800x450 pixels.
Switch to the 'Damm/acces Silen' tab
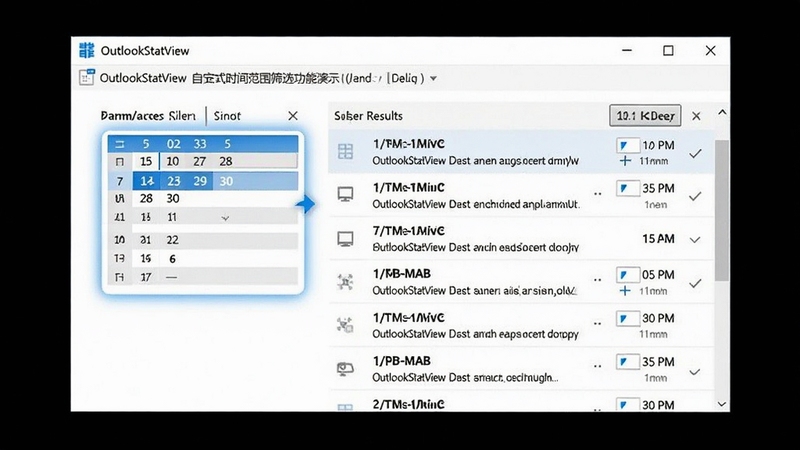(148, 116)
